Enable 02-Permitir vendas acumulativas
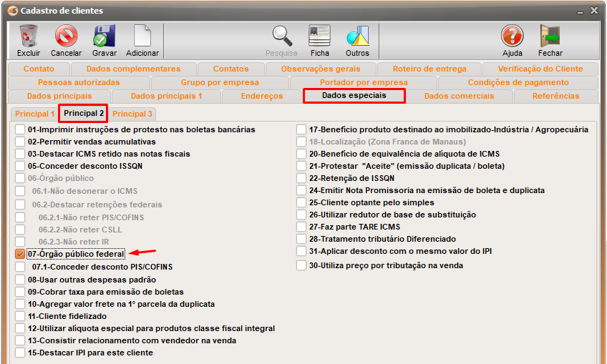 pos(20,142)
